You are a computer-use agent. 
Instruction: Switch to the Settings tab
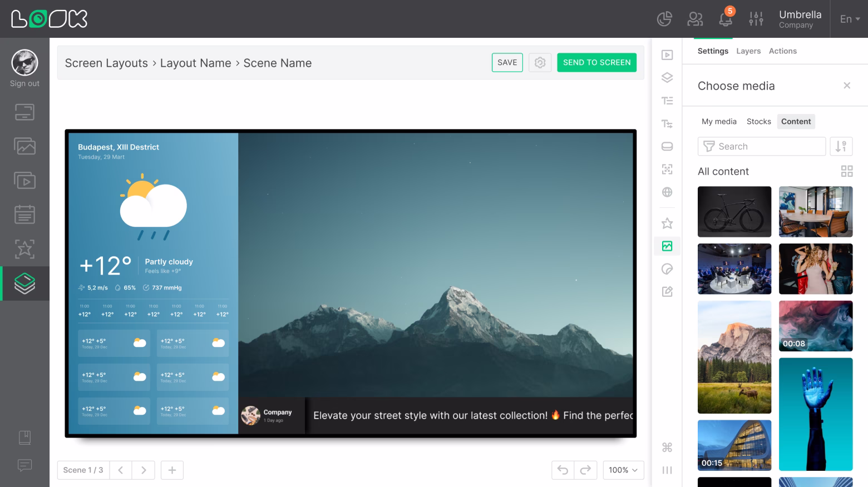coord(713,51)
